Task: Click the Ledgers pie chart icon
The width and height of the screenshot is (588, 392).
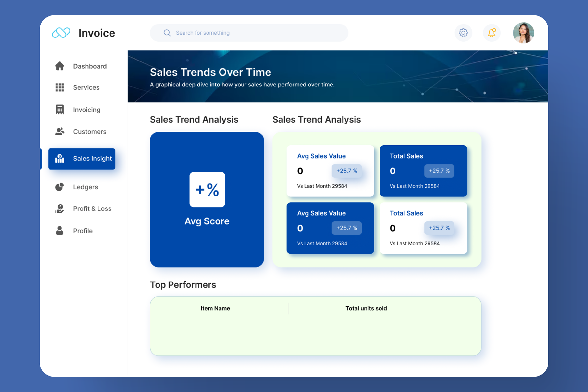Action: coord(60,187)
